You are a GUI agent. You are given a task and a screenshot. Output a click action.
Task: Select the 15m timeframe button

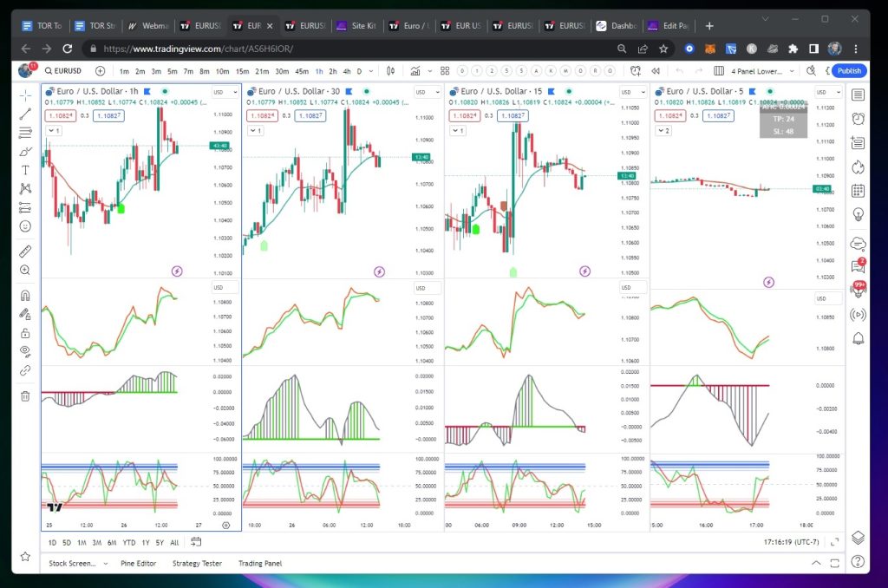tap(242, 71)
